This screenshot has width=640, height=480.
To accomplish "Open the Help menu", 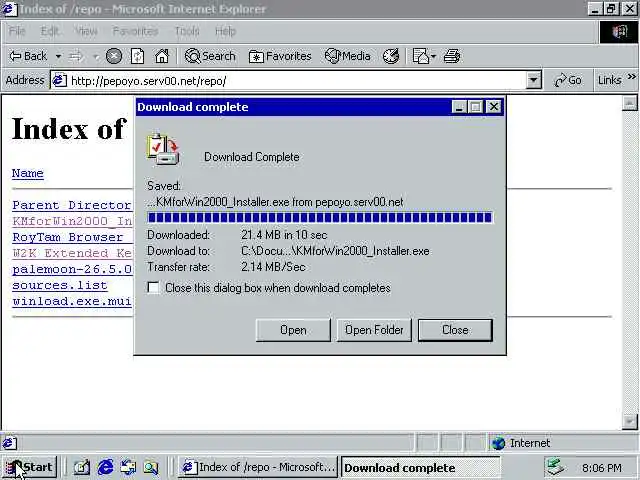I will click(x=225, y=31).
